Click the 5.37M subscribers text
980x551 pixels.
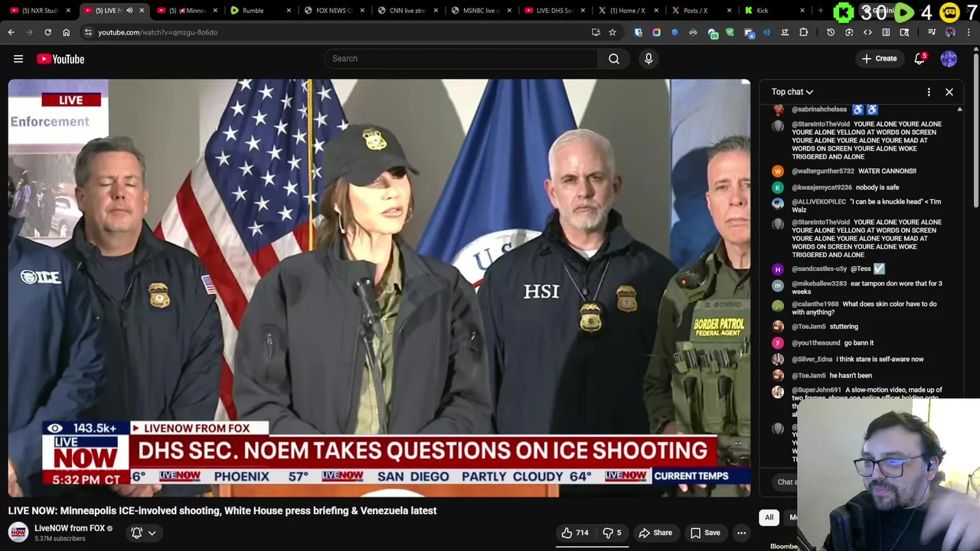click(60, 539)
